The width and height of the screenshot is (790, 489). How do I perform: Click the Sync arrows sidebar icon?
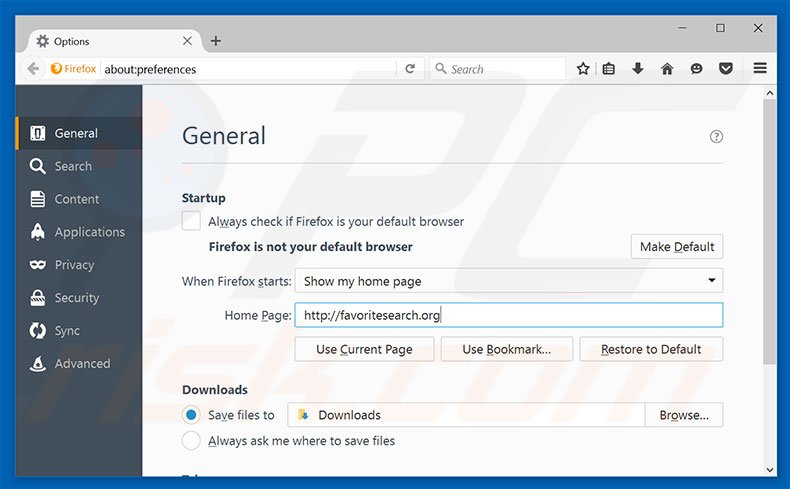tap(37, 330)
